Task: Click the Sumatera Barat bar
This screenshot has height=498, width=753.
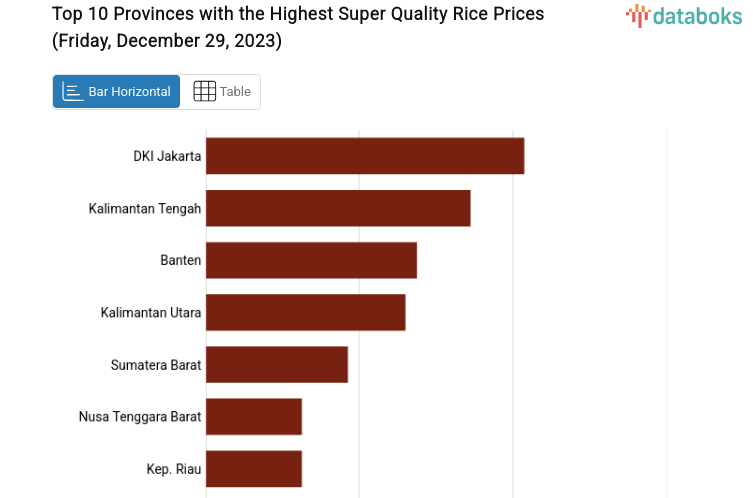Action: coord(277,364)
